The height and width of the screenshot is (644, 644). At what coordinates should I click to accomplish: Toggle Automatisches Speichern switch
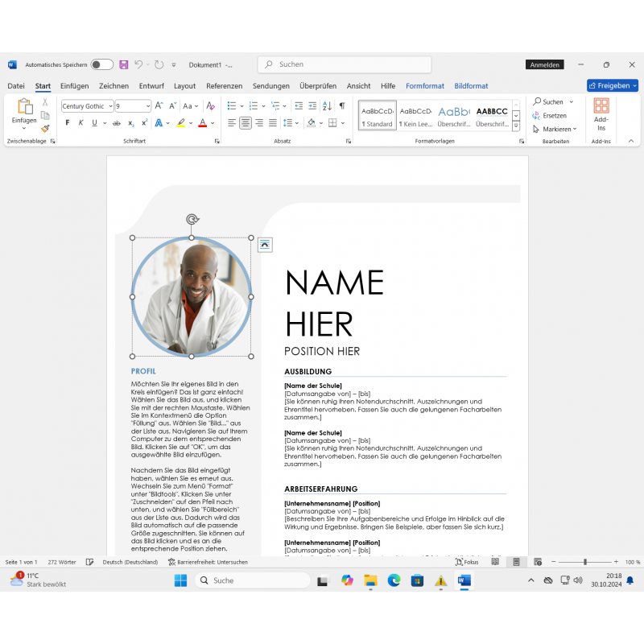pyautogui.click(x=101, y=64)
